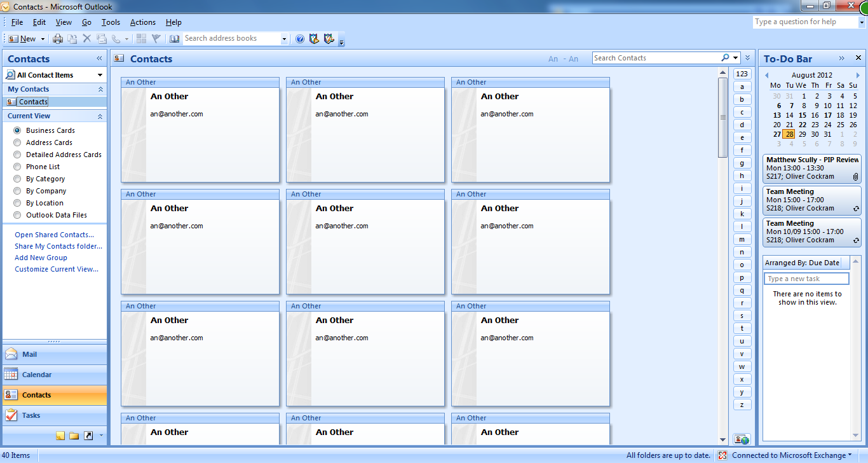
Task: Click the first shield add-in toolbar icon
Action: [314, 39]
